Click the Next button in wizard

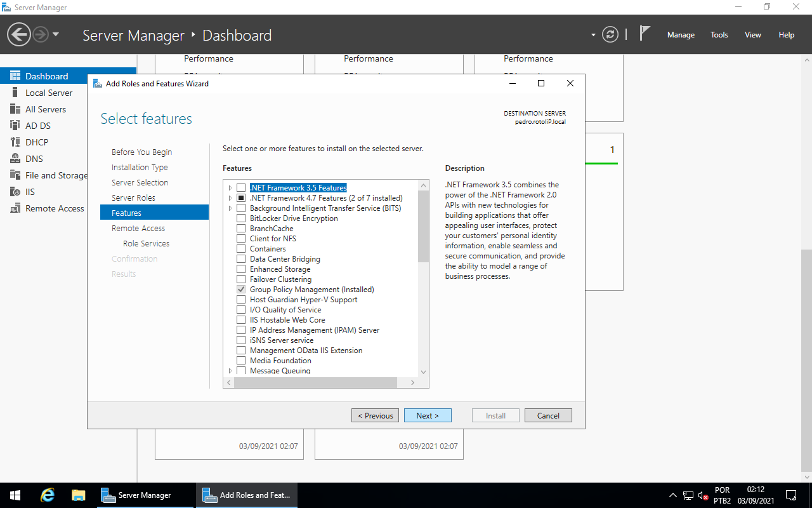pos(428,415)
